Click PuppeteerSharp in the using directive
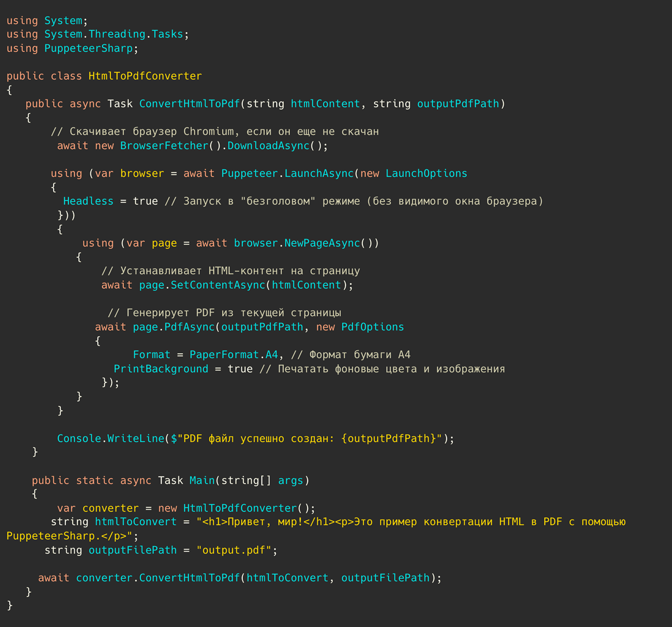 pos(88,49)
